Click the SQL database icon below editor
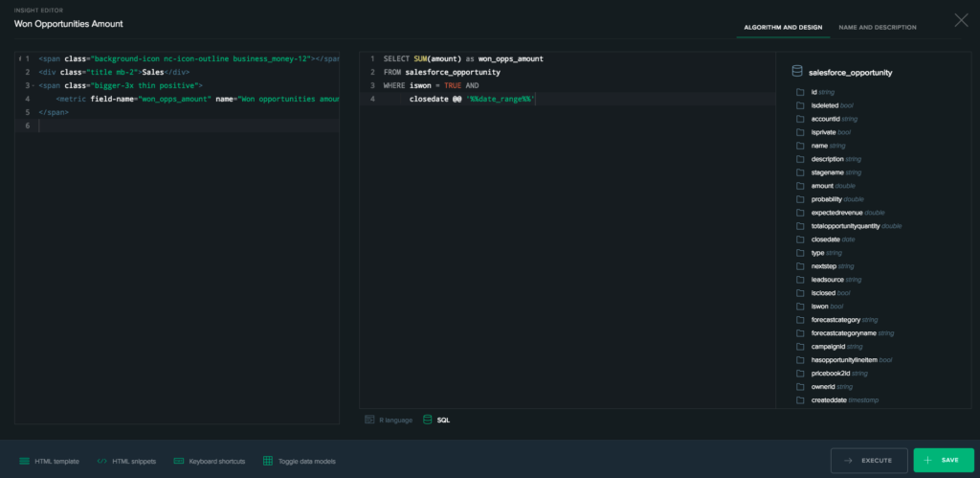The width and height of the screenshot is (980, 478). [x=428, y=420]
